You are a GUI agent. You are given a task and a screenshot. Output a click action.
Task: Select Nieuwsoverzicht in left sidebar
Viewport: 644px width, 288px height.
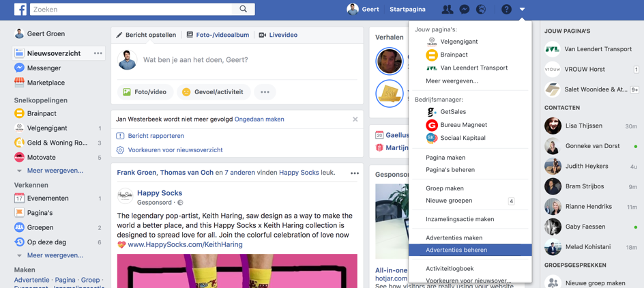click(54, 53)
